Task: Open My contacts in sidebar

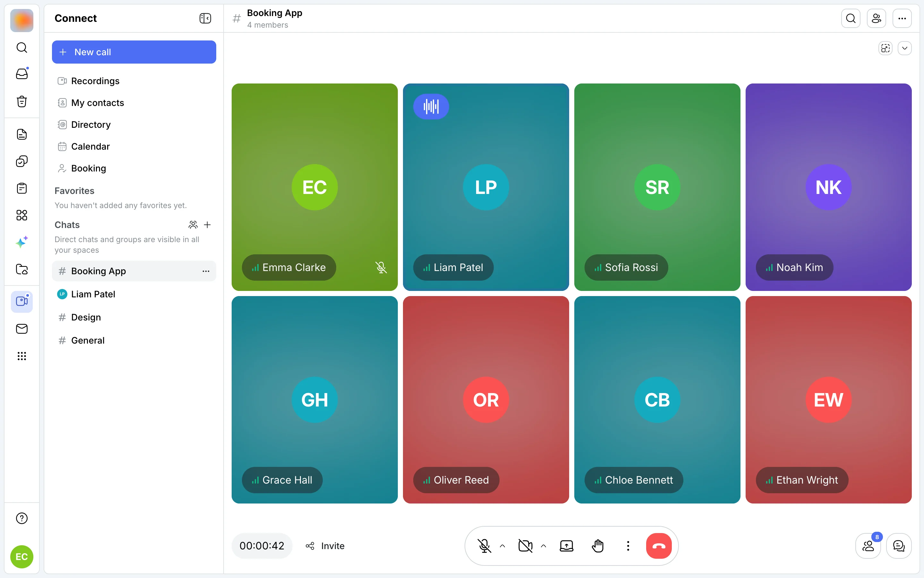Action: 134,103
